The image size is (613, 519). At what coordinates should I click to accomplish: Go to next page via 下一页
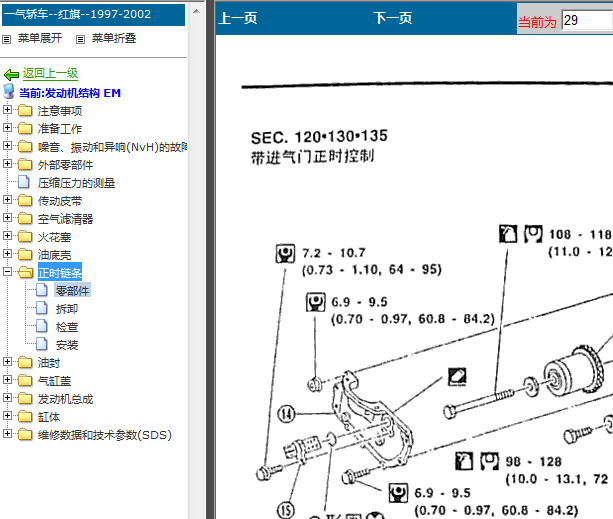click(x=393, y=18)
